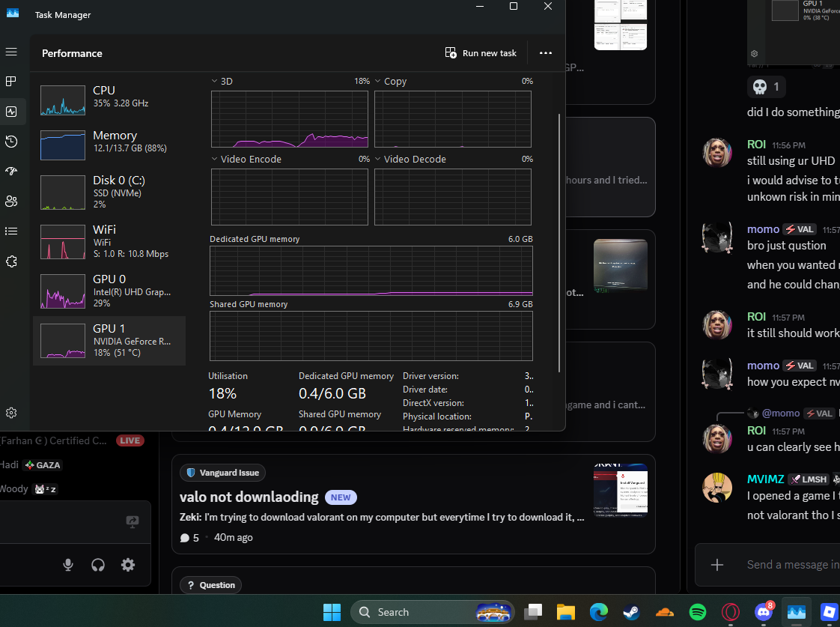Image resolution: width=840 pixels, height=627 pixels.
Task: Click the Vanguard Issue tag
Action: pos(223,473)
